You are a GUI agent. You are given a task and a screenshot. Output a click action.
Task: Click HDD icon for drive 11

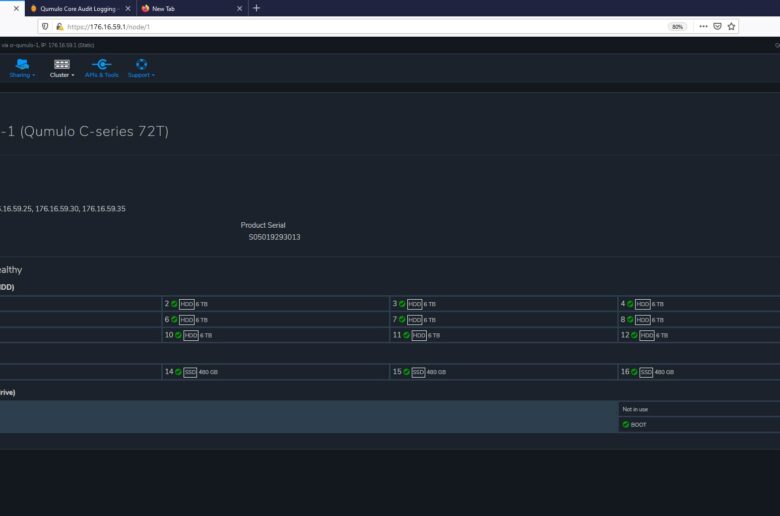(x=419, y=335)
